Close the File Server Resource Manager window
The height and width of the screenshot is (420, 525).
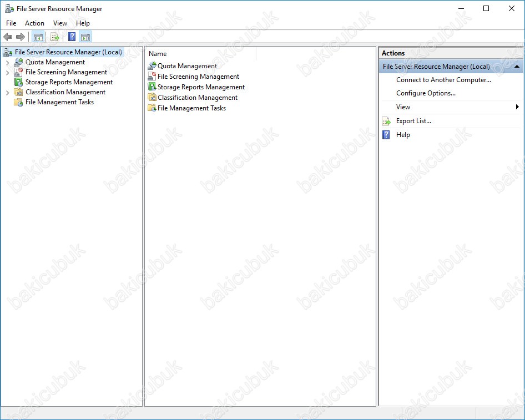click(x=512, y=9)
